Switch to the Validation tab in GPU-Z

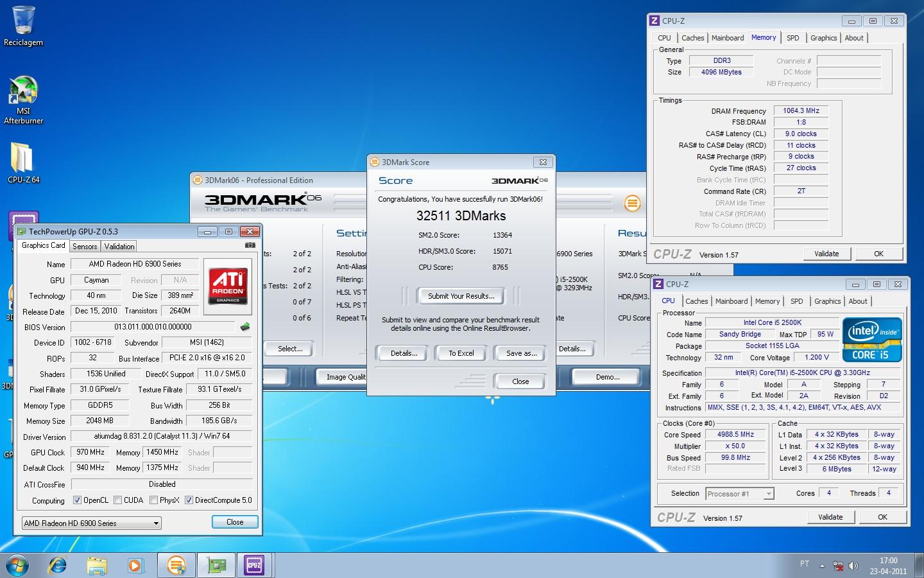pos(119,247)
